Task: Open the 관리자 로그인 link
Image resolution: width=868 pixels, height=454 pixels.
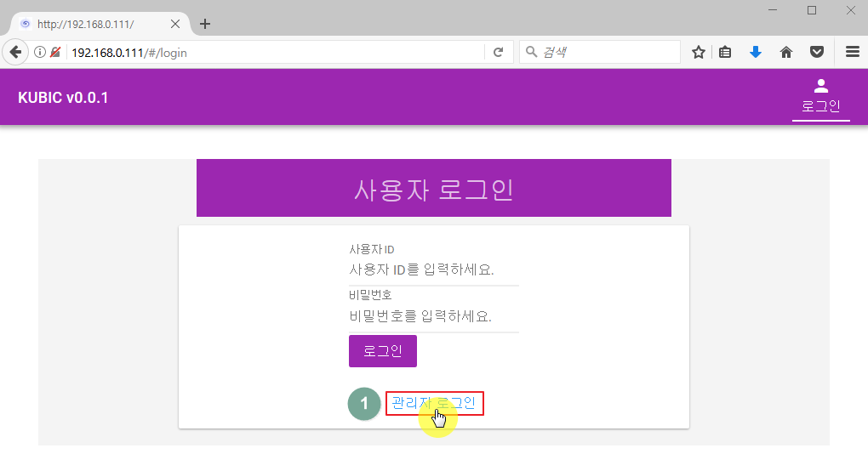Action: (434, 403)
